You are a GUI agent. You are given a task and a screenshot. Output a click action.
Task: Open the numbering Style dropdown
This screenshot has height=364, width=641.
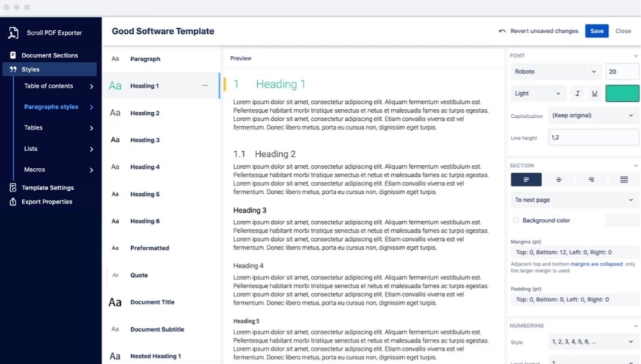593,341
